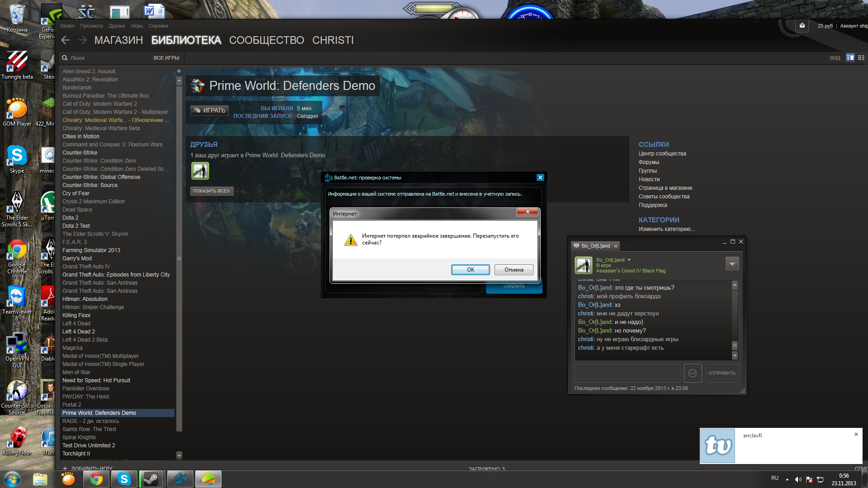
Task: Open the Steam menu
Action: pos(67,26)
